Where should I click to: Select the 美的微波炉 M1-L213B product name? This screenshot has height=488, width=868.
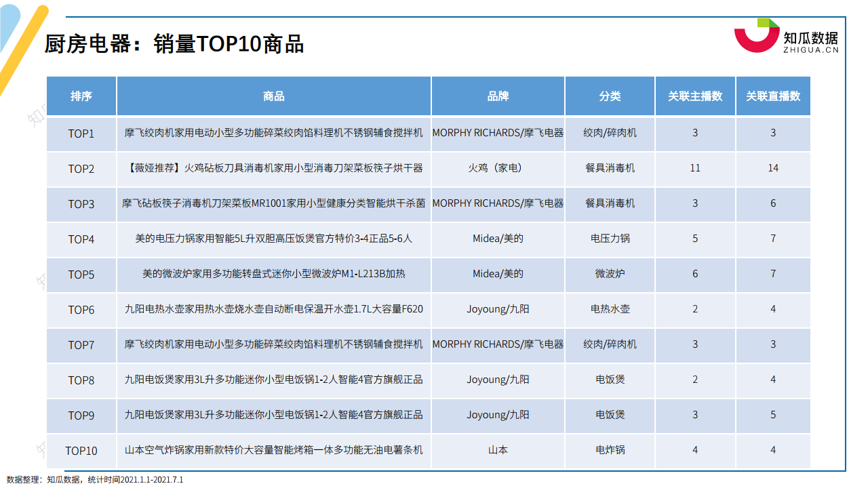point(273,274)
